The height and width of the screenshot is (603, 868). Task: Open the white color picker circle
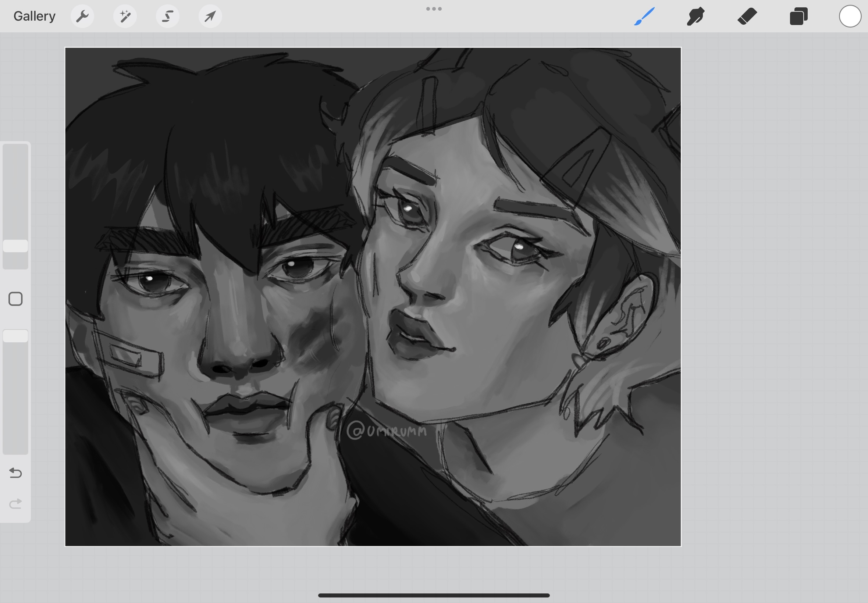click(x=850, y=16)
